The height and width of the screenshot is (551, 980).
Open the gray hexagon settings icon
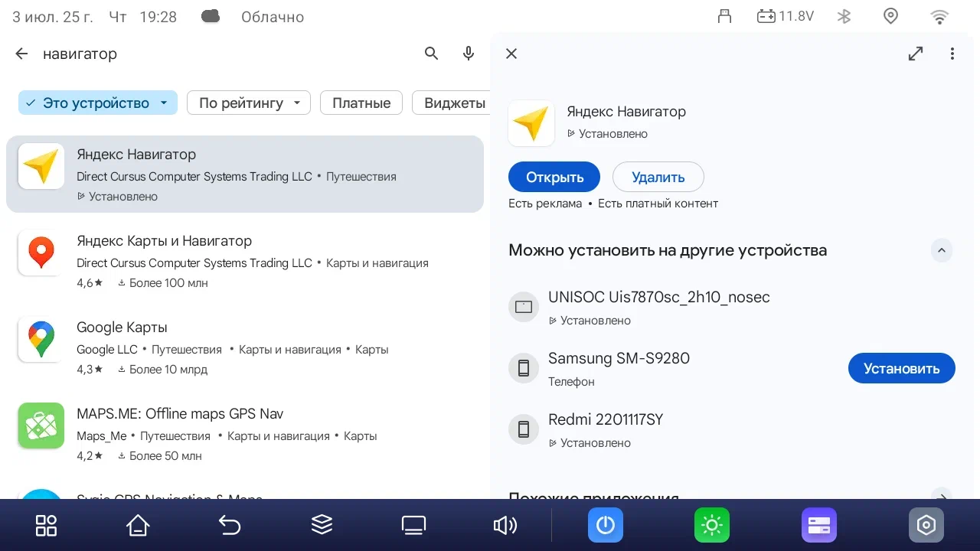(x=926, y=525)
